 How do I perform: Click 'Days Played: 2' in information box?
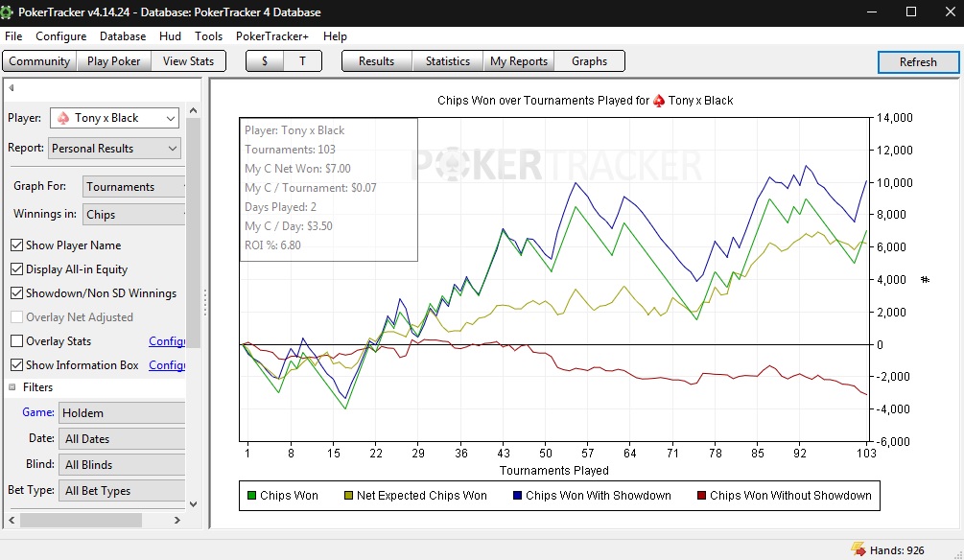280,207
